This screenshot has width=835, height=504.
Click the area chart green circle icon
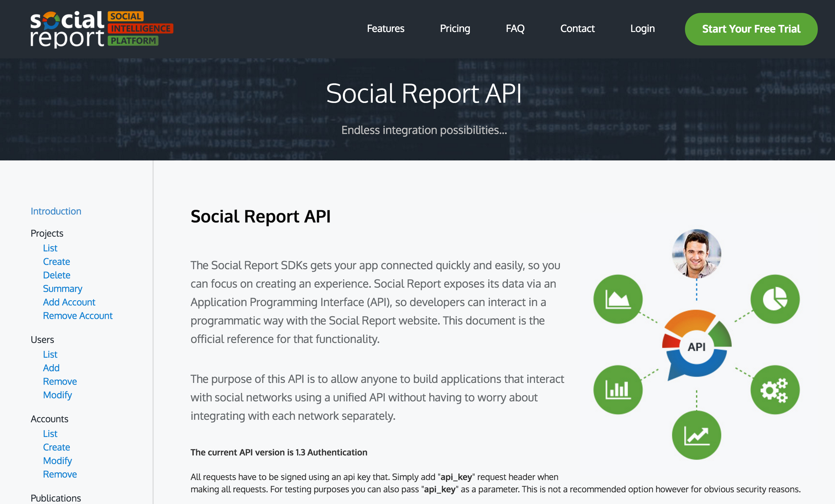coord(617,299)
